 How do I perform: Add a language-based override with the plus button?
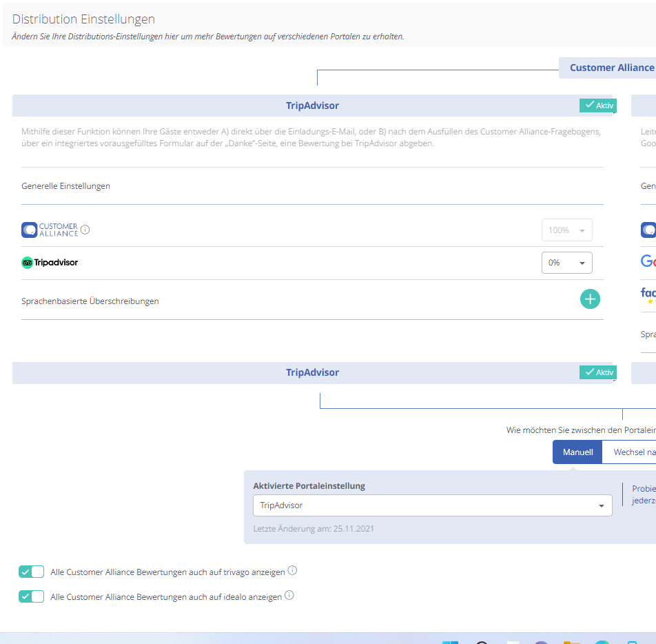(590, 299)
